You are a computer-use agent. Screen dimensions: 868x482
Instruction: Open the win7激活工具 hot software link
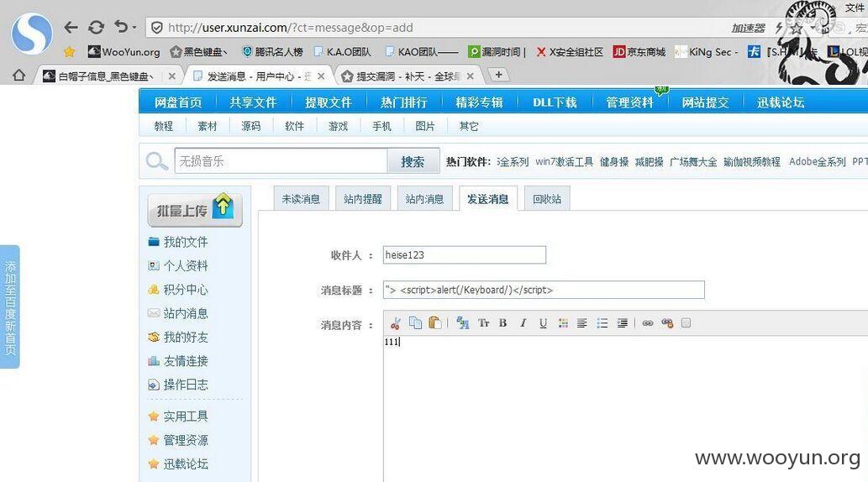pyautogui.click(x=564, y=161)
